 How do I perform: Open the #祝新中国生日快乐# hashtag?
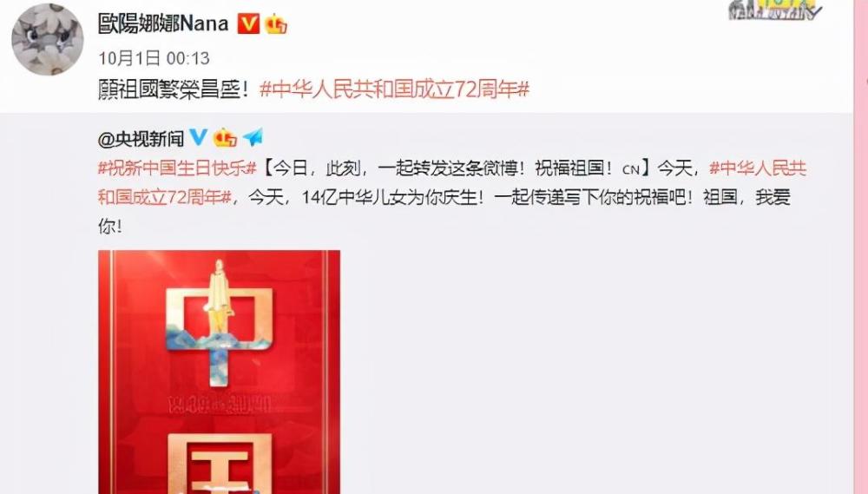tap(177, 168)
